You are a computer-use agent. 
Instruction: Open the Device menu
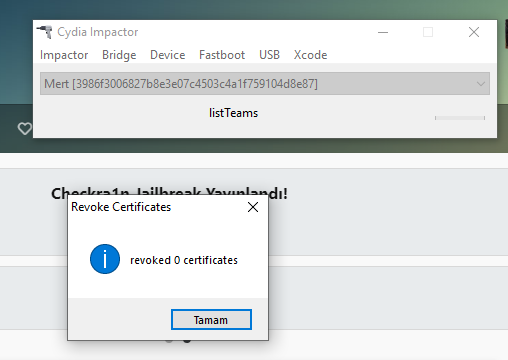pyautogui.click(x=168, y=55)
